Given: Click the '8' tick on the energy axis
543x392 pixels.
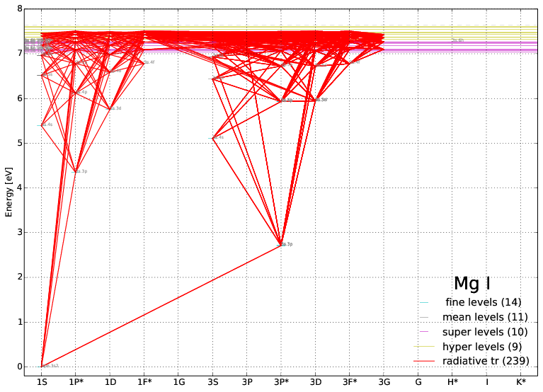Looking at the screenshot, I should (x=19, y=8).
